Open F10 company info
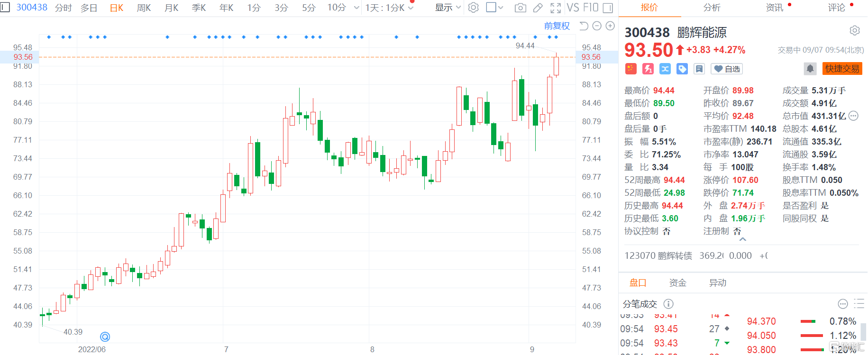868x355 pixels. [x=591, y=8]
